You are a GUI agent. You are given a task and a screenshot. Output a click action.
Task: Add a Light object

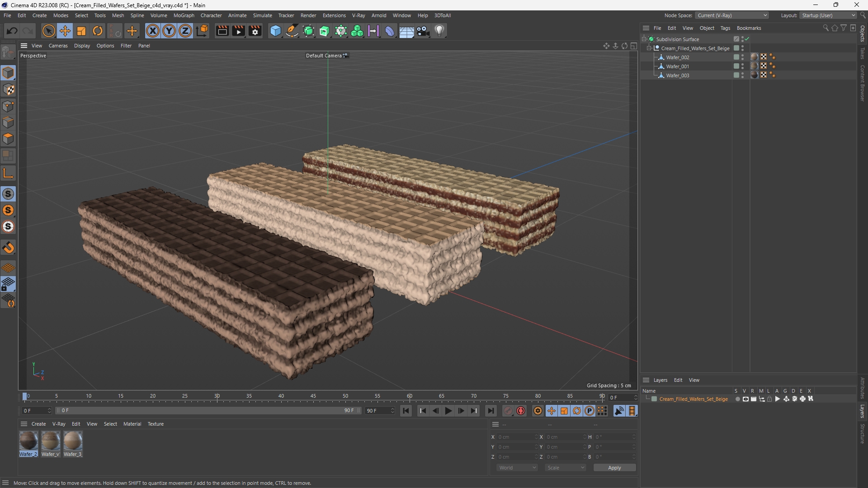click(x=439, y=31)
